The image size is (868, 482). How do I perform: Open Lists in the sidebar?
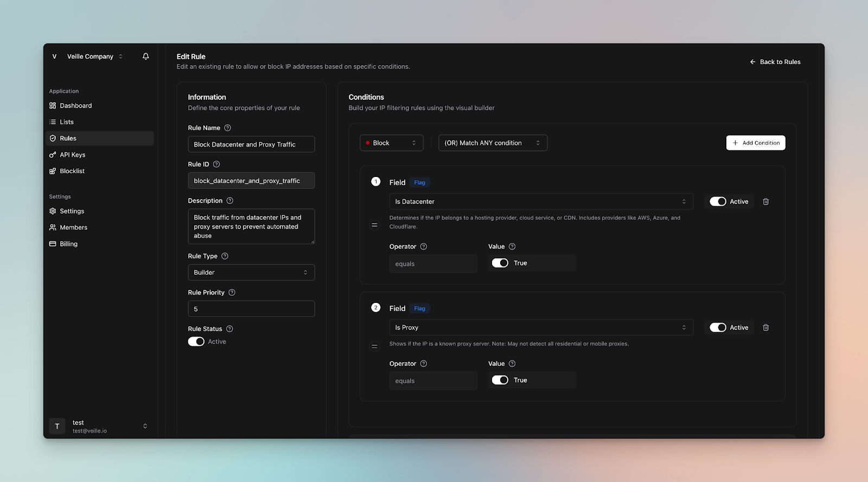100,122
